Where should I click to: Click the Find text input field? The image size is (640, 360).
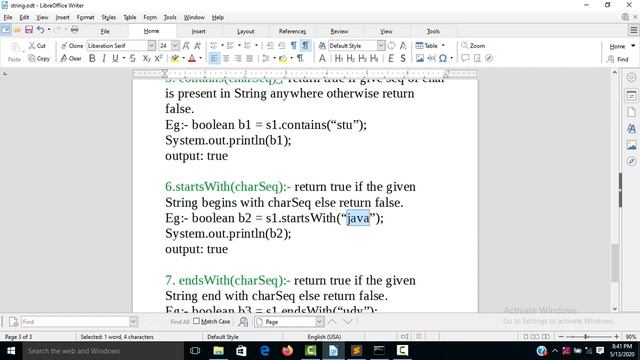pyautogui.click(x=76, y=322)
